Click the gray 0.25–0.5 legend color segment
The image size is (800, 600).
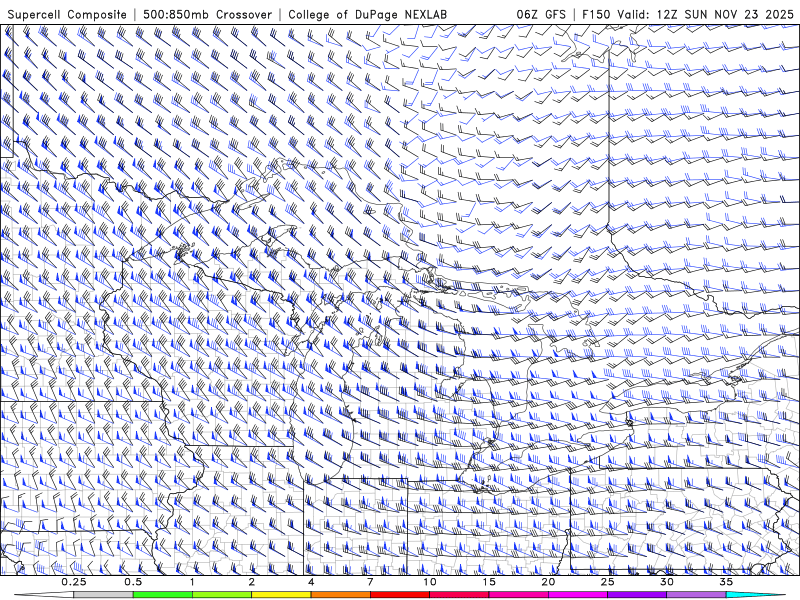(104, 595)
